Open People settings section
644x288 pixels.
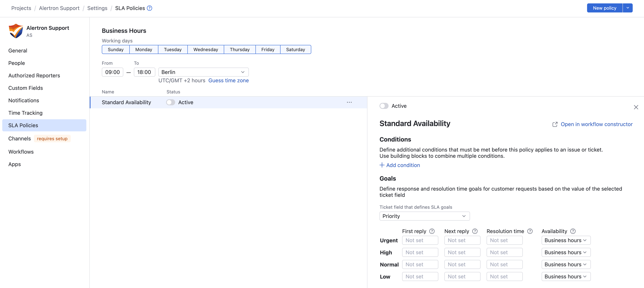tap(17, 63)
